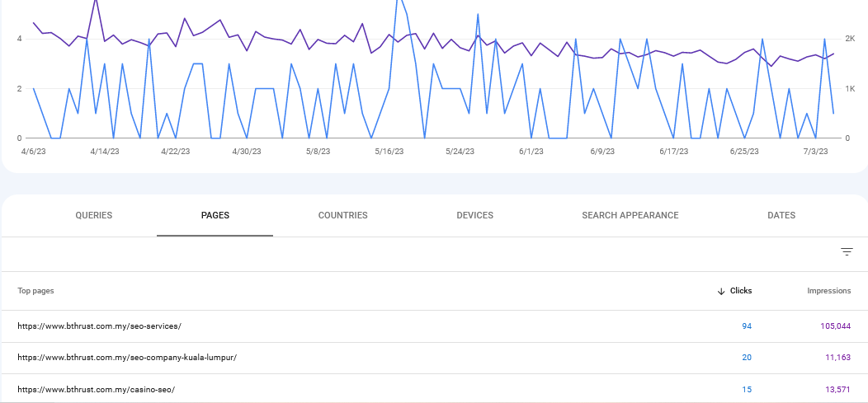The image size is (868, 403).
Task: Sort table by Clicks column header
Action: [741, 291]
